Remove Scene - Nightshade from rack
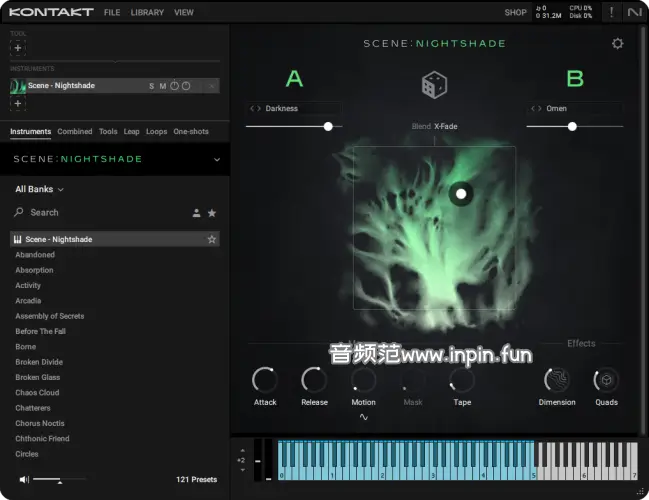The width and height of the screenshot is (649, 500). pos(212,86)
